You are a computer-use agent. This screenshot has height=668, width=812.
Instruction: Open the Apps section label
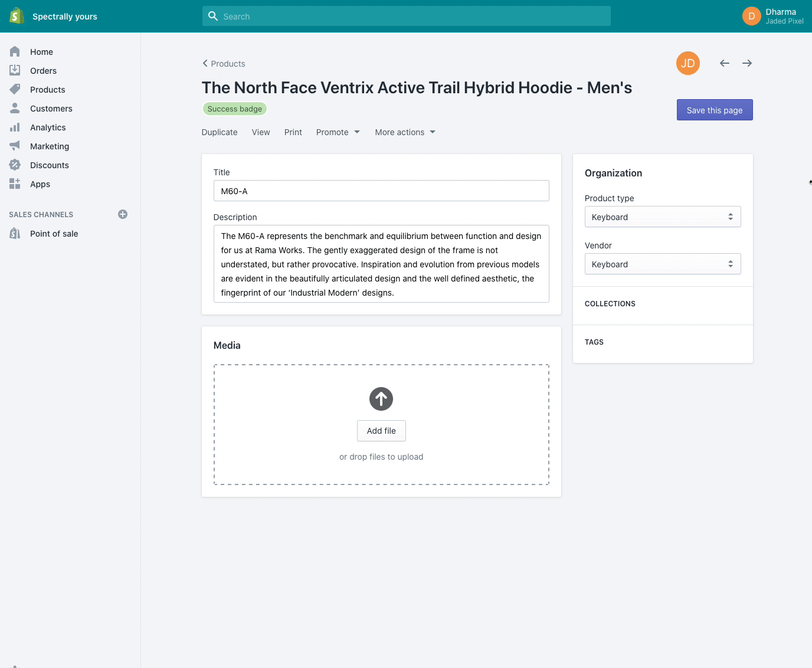[x=40, y=184]
